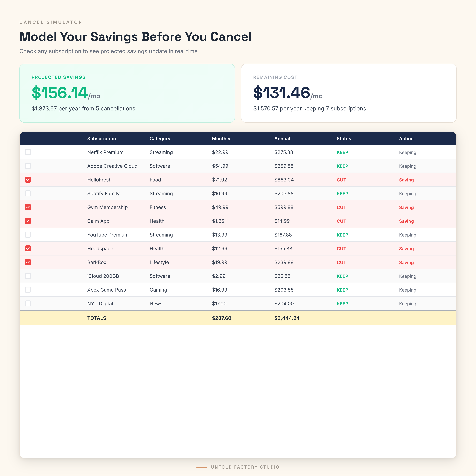Tick the YouTube Premium checkbox
Viewport: 476px width, 476px height.
28,235
